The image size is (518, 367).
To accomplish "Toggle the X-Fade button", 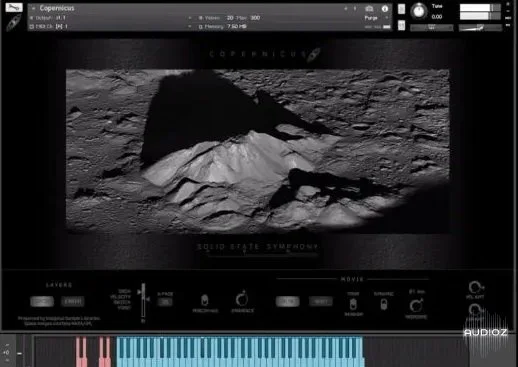I will pos(165,302).
